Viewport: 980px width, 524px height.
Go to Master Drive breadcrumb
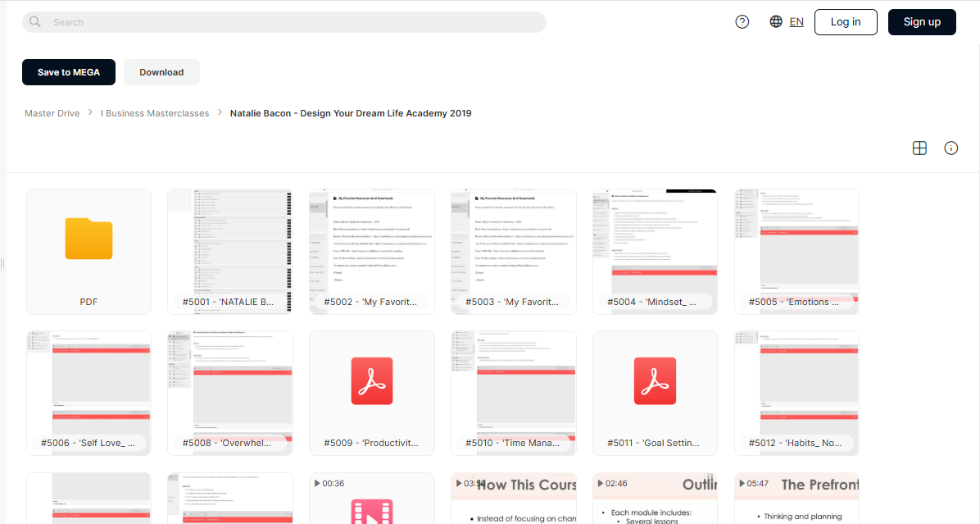point(52,113)
